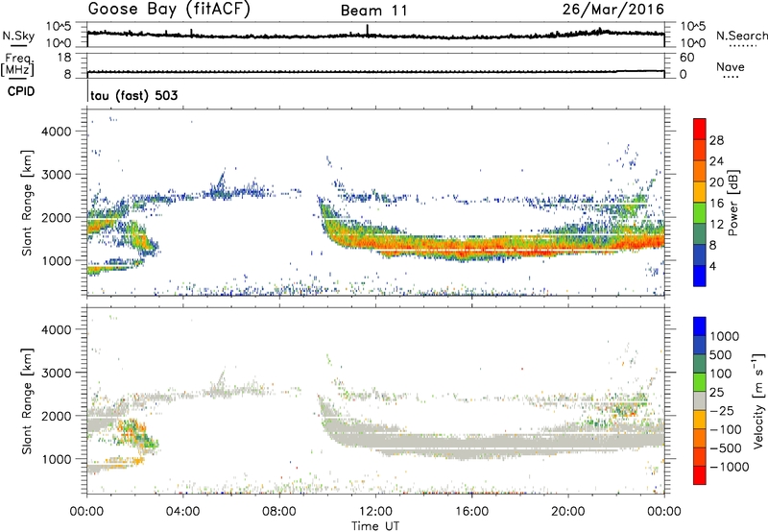The width and height of the screenshot is (768, 532).
Task: Click the '-1000' value on velocity colorbar
Action: (730, 467)
